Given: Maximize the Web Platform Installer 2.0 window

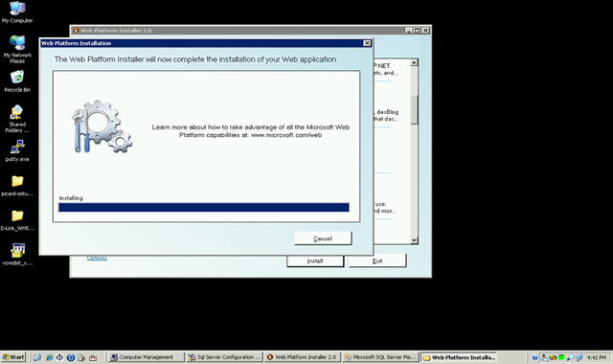Looking at the screenshot, I should 417,30.
